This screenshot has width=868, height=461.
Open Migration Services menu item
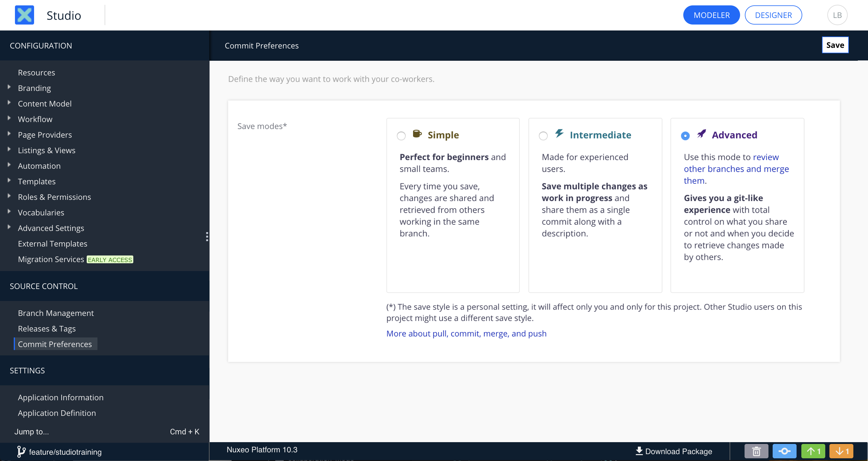coord(51,259)
